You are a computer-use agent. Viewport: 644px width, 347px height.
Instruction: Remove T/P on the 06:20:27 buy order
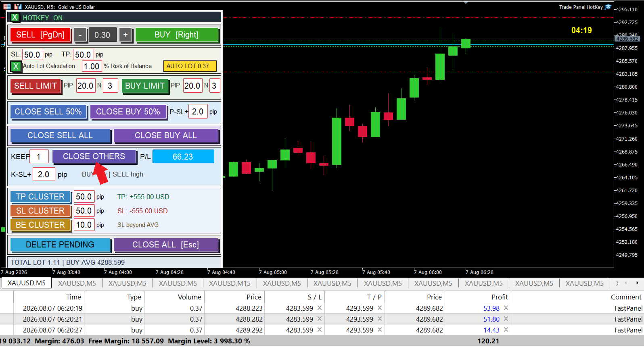tap(380, 330)
